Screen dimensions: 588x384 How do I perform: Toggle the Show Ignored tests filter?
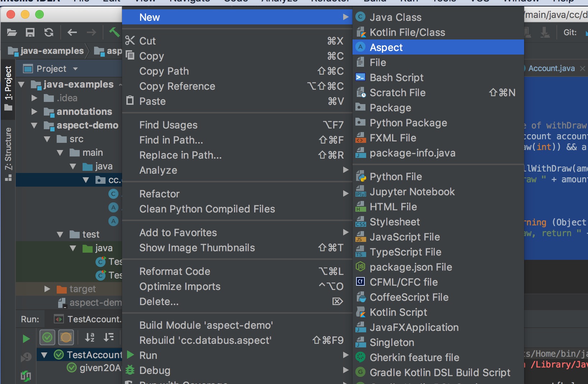click(x=66, y=337)
